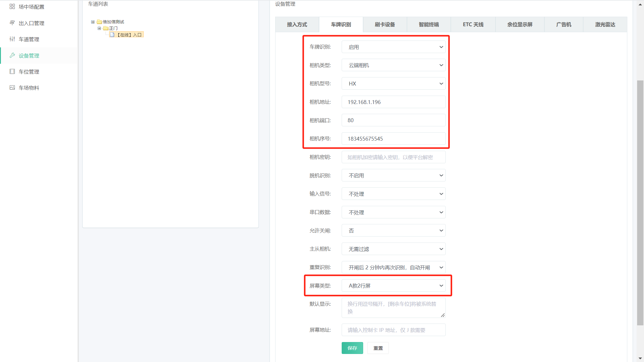Click the green 保存 button

point(352,348)
